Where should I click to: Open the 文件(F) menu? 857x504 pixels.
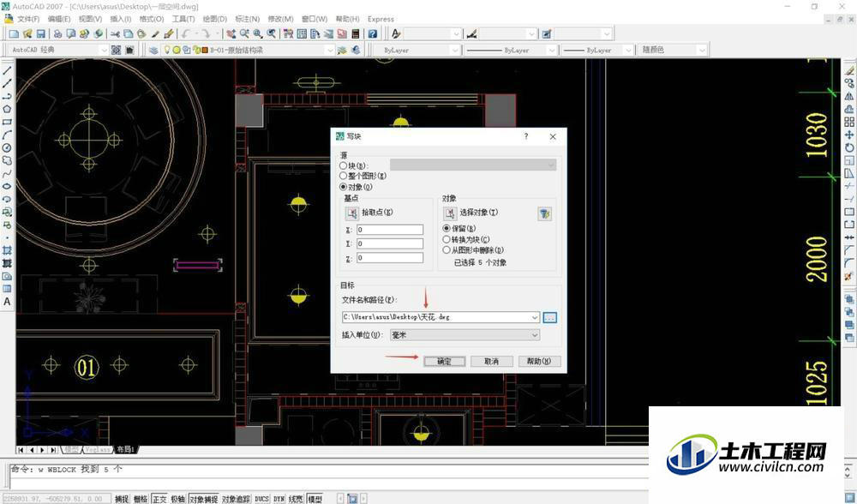tap(28, 19)
